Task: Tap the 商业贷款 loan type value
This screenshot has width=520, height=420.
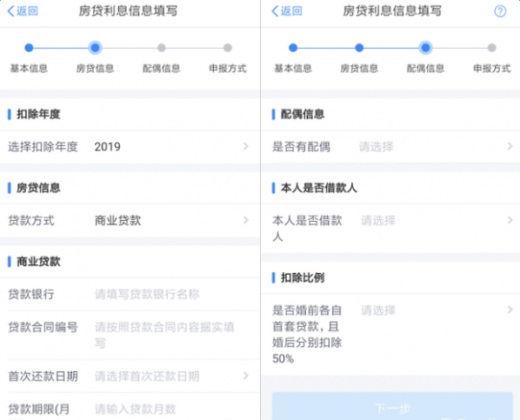Action: 117,221
